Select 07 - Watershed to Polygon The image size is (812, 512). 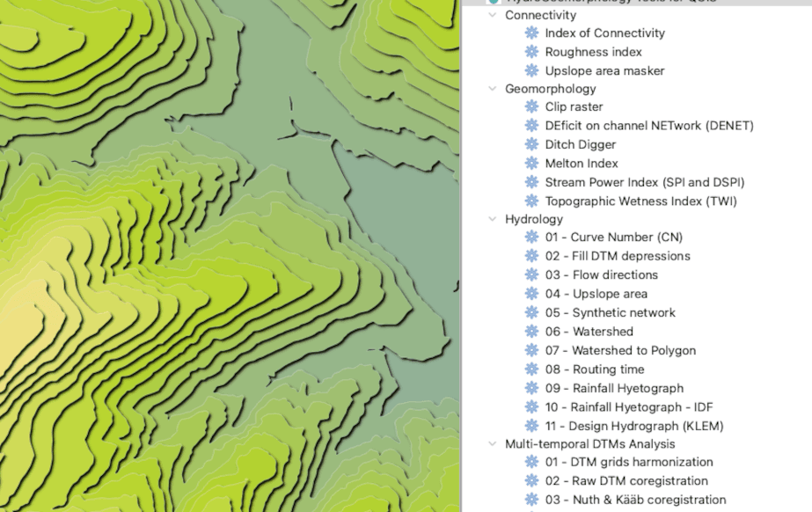620,350
